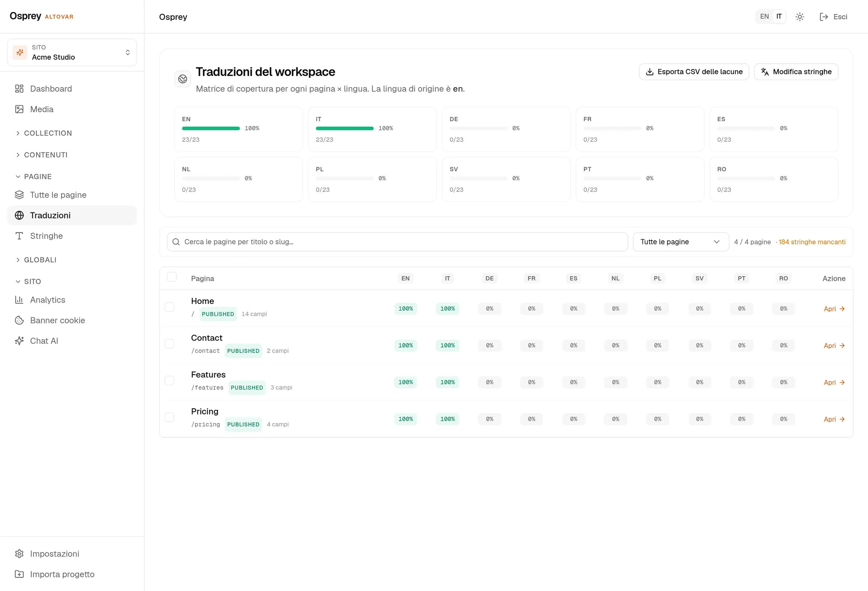Click the Traduzioni globe icon
The image size is (868, 591).
[19, 215]
